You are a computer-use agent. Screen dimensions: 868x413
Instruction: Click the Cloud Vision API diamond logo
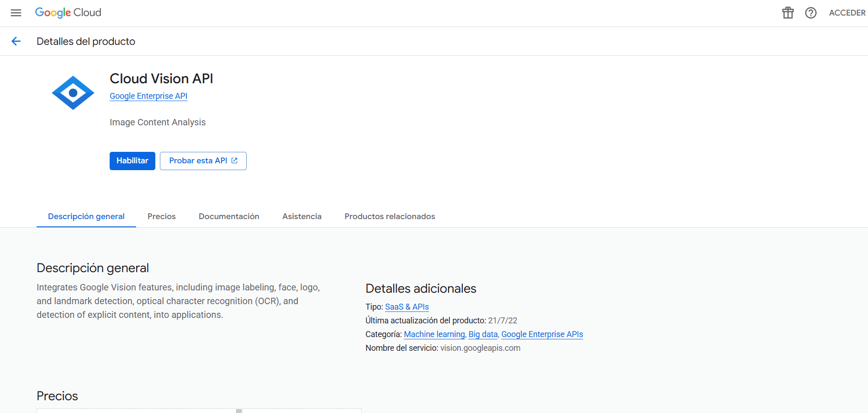click(x=73, y=92)
